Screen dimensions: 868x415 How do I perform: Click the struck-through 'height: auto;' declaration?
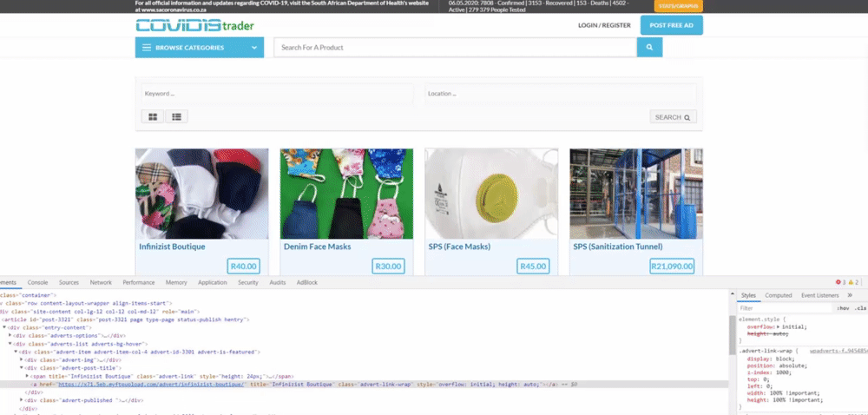767,333
